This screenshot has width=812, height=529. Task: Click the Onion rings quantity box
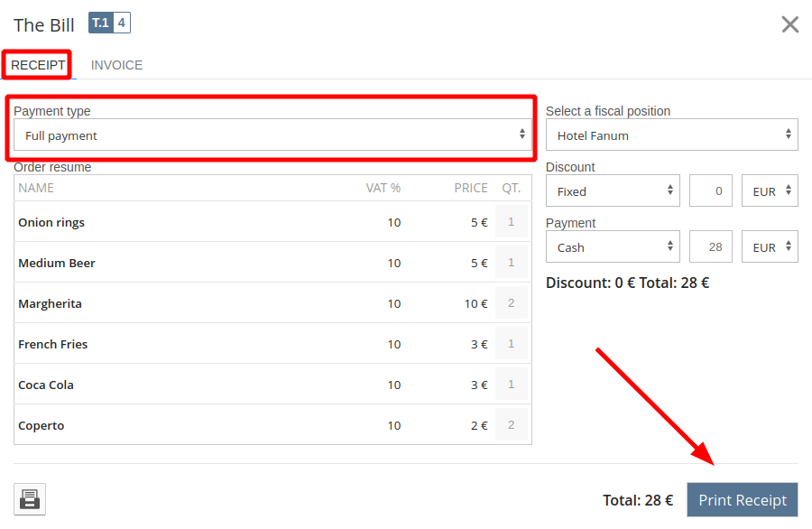click(x=512, y=221)
